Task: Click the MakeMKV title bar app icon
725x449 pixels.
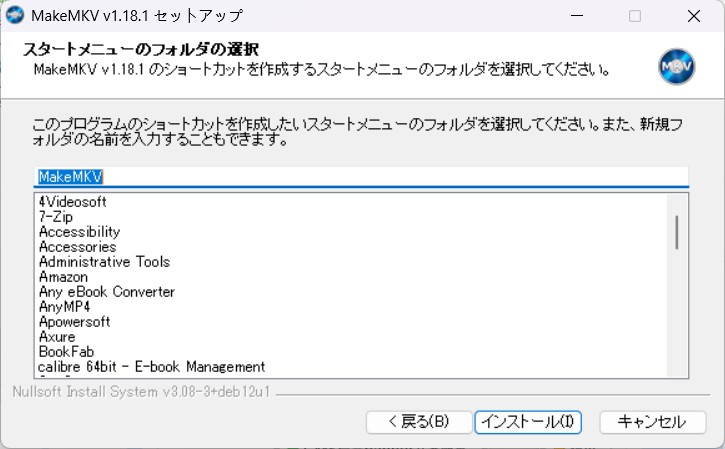Action: click(x=15, y=15)
